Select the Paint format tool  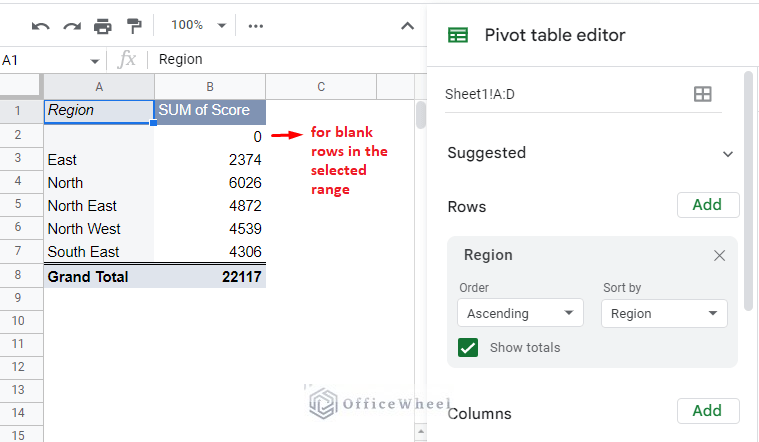click(134, 25)
